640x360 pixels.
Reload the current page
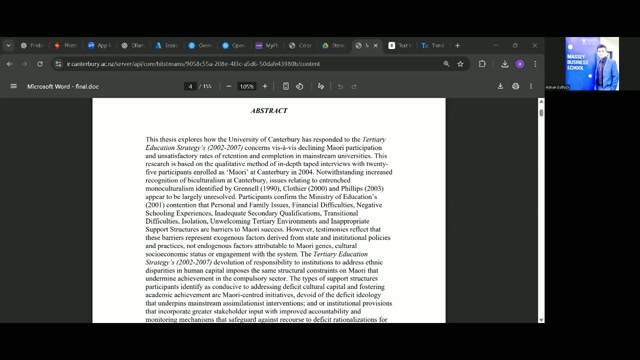coord(40,64)
